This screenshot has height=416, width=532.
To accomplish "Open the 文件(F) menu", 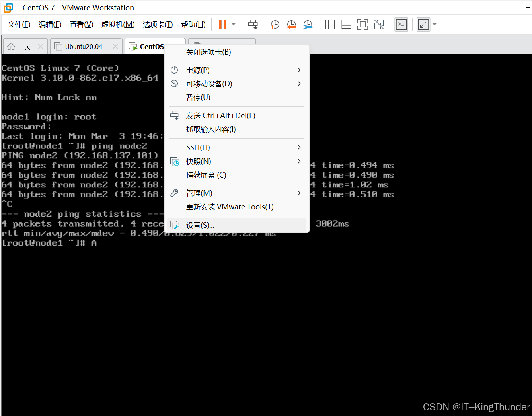I will point(19,25).
